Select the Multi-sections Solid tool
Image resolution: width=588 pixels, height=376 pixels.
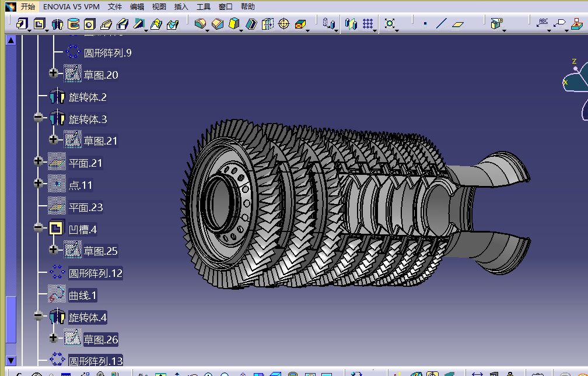click(x=156, y=24)
